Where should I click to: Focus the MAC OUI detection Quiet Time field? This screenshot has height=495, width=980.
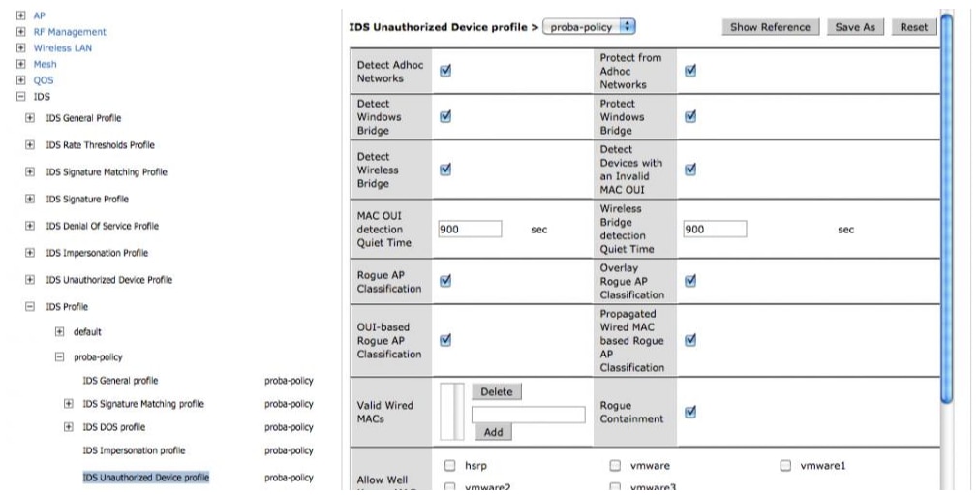(x=470, y=230)
